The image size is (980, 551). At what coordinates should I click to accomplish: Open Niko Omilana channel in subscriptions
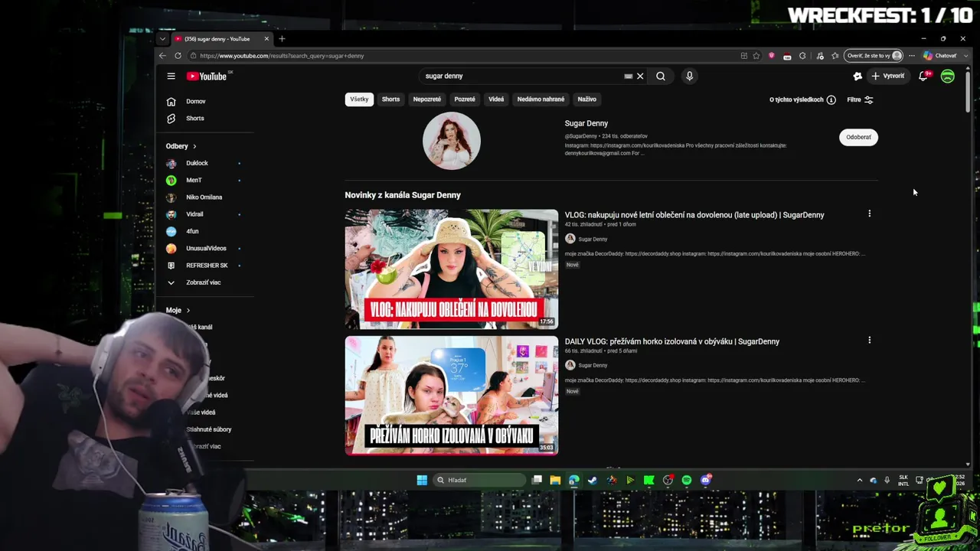(x=202, y=197)
